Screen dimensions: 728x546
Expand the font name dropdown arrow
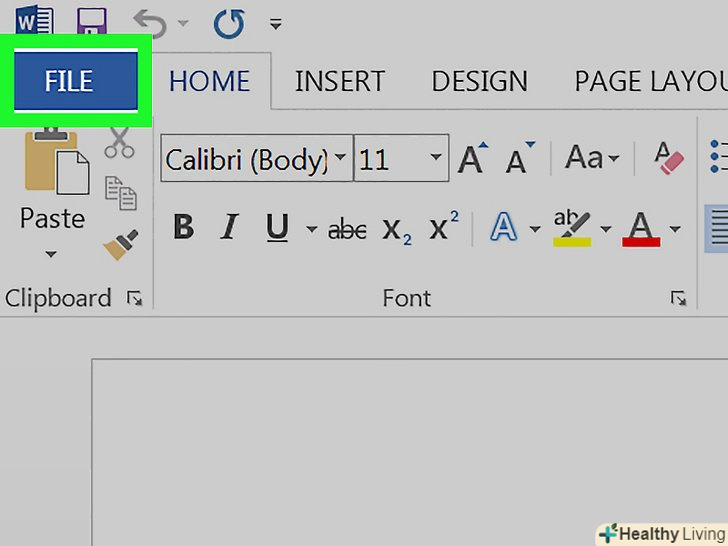(x=341, y=157)
